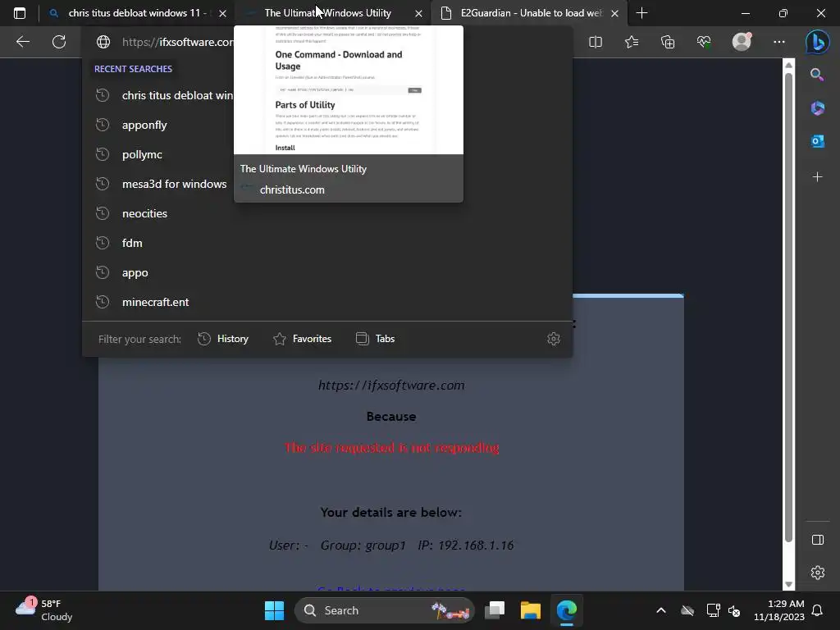Viewport: 840px width, 630px height.
Task: Open Windows Start button
Action: 274,610
